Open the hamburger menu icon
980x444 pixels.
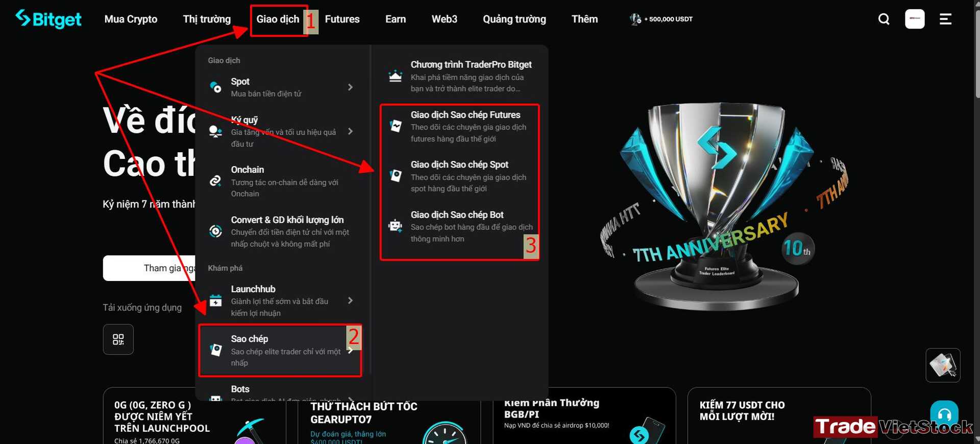[x=945, y=19]
